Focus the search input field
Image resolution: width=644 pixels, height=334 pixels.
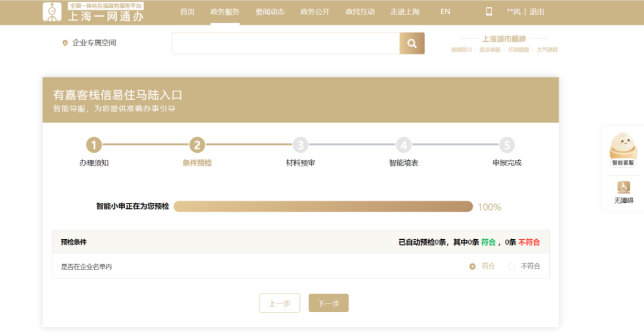(286, 44)
